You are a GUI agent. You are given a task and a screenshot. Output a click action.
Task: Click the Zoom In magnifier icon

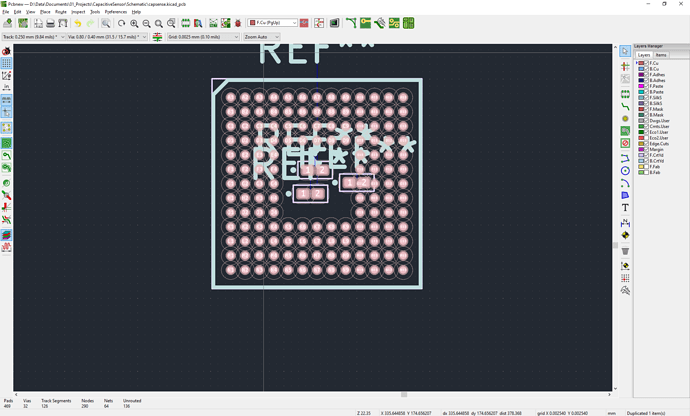pos(134,23)
